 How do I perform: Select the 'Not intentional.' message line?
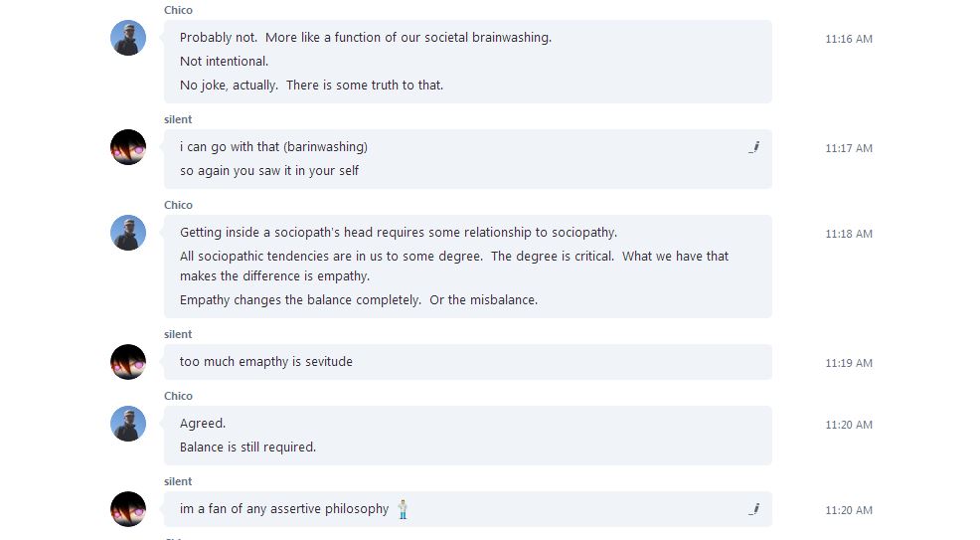click(225, 62)
